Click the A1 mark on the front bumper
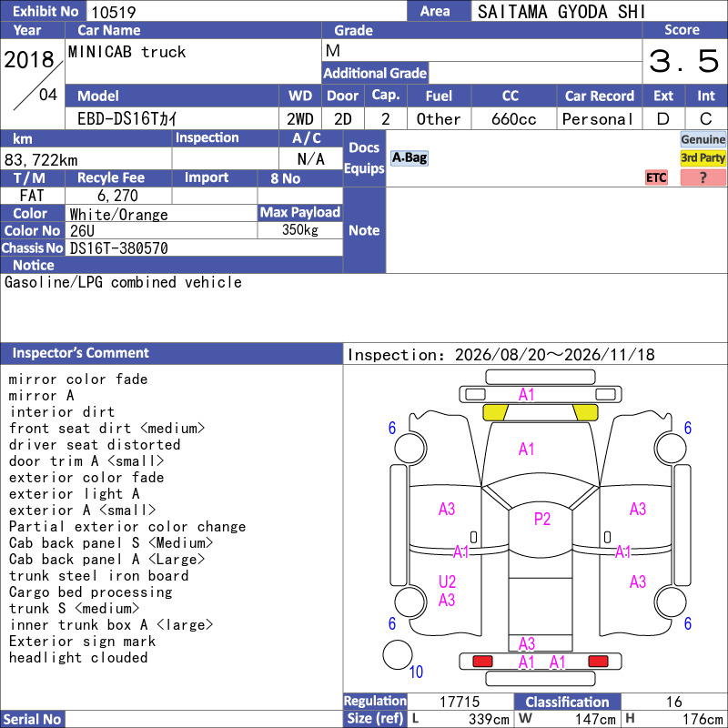The width and height of the screenshot is (728, 728). 527,395
